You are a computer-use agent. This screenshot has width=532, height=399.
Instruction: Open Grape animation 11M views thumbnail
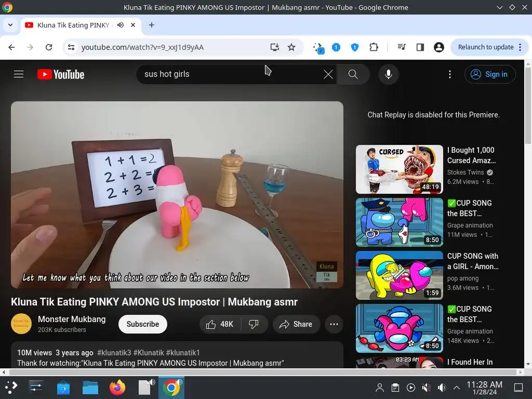pos(400,222)
